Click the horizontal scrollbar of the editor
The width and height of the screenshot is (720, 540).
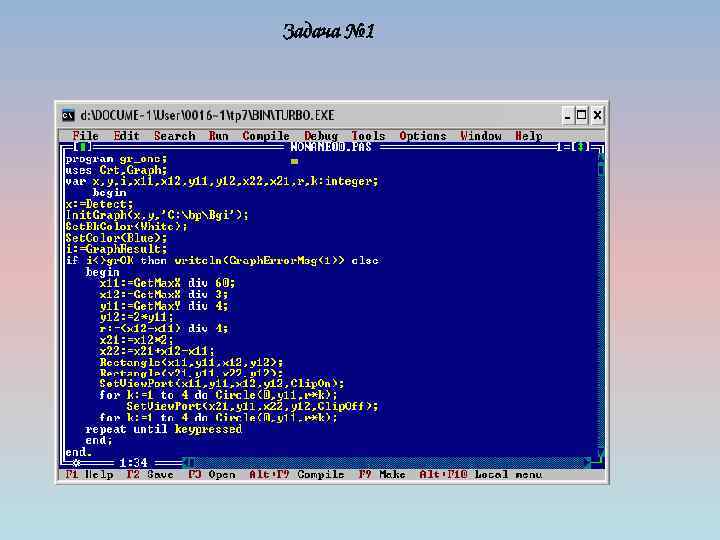[x=387, y=462]
